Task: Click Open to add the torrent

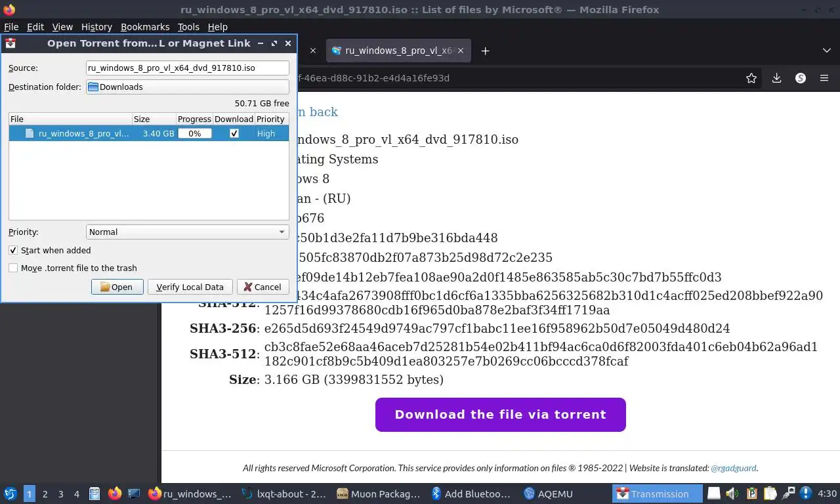Action: pyautogui.click(x=117, y=287)
